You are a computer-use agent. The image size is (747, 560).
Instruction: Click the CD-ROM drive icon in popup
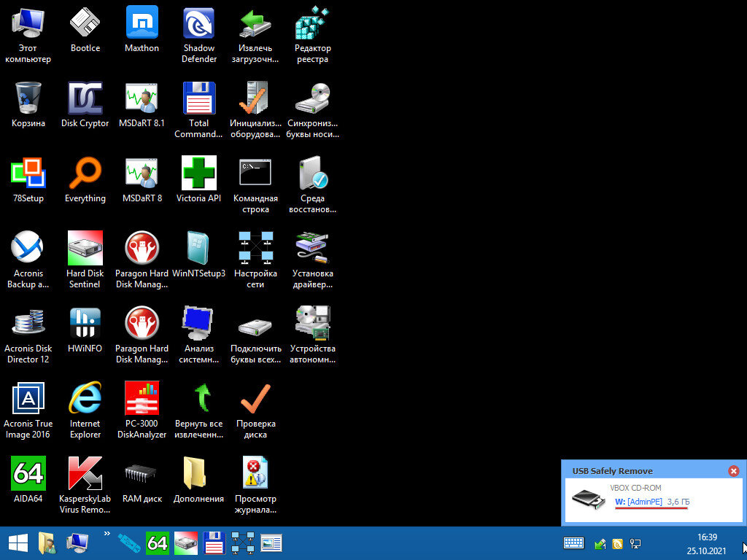coord(589,499)
